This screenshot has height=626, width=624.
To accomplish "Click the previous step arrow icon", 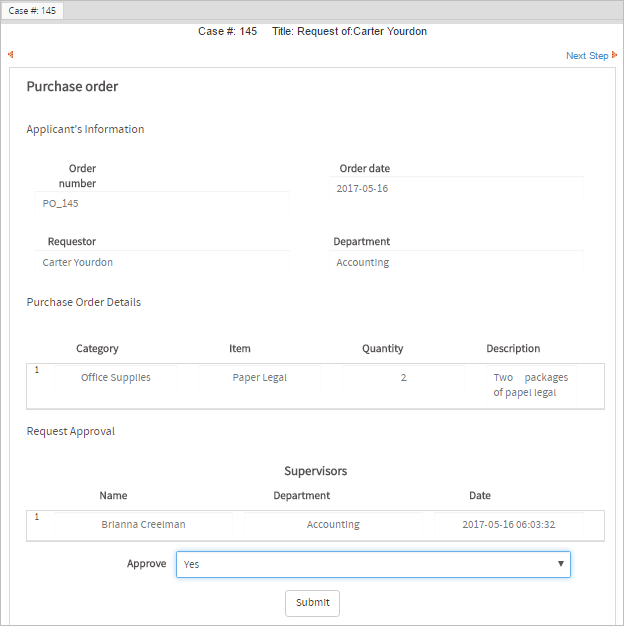I will 10,55.
